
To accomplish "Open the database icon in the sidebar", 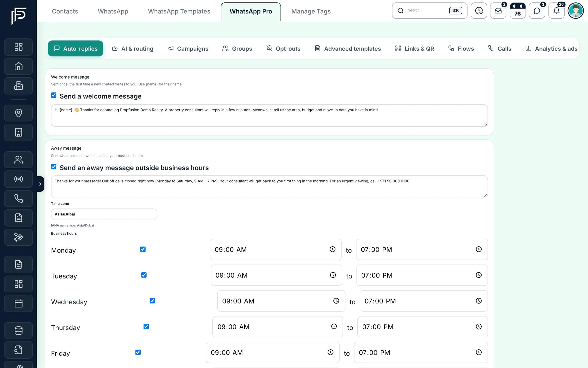I will coord(18,330).
